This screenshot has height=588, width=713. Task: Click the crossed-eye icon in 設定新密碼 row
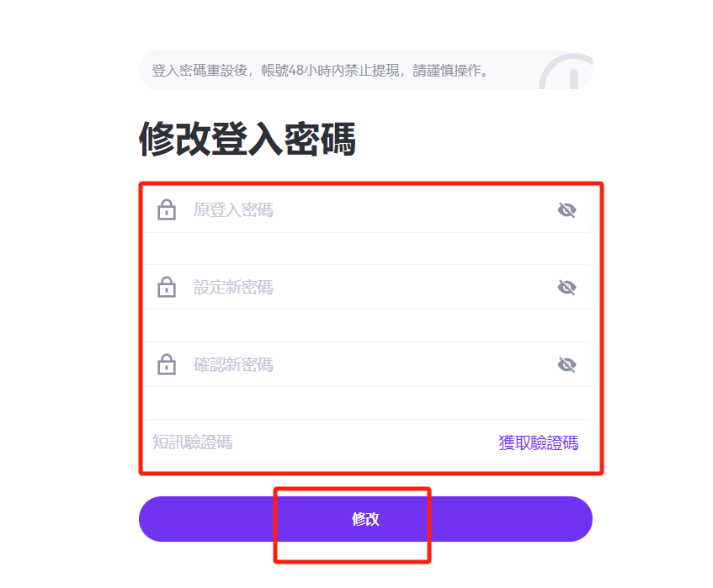(x=567, y=287)
